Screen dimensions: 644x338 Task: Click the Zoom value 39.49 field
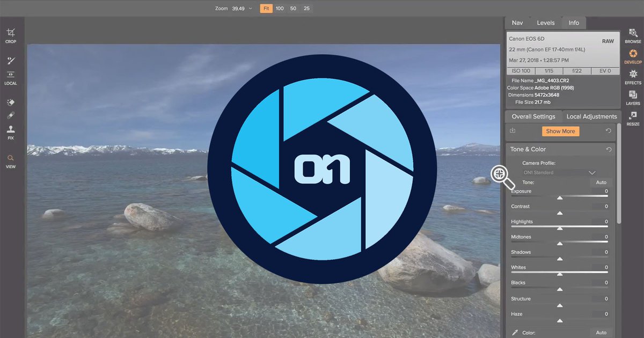(x=237, y=9)
